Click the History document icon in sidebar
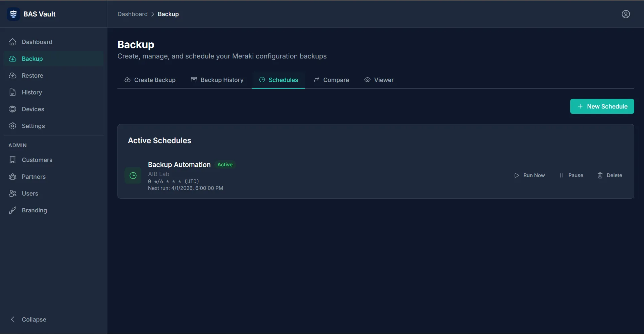 point(13,92)
